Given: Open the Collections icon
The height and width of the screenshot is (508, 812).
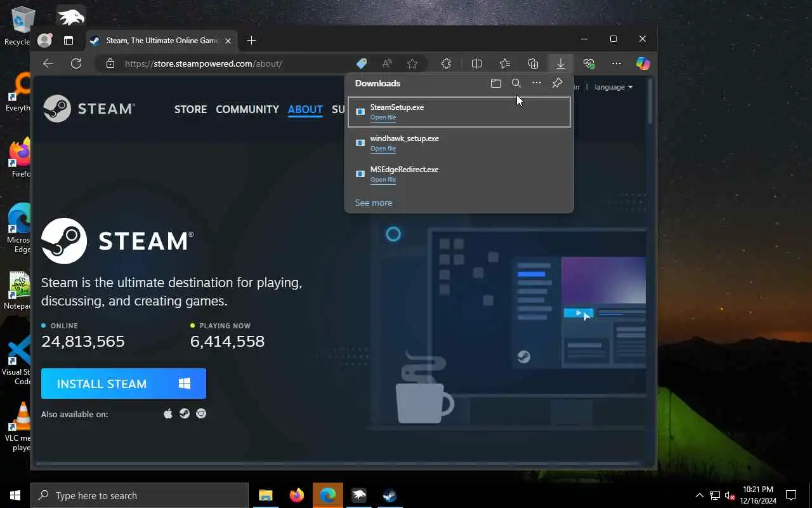Looking at the screenshot, I should pyautogui.click(x=533, y=63).
